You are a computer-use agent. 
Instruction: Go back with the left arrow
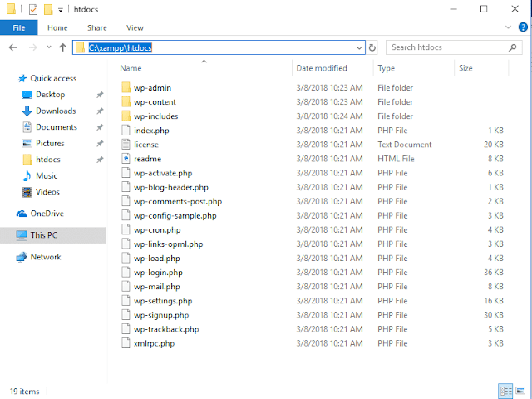pos(13,47)
